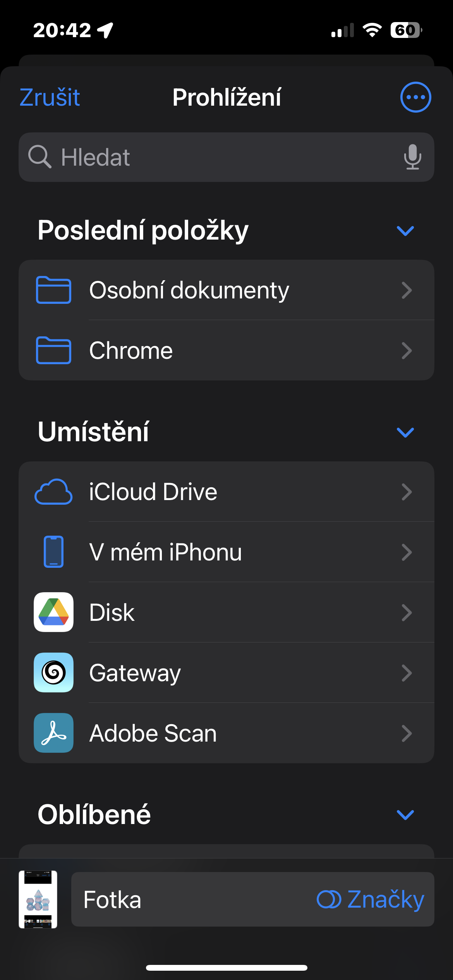Tap the Značky tags button
The height and width of the screenshot is (980, 453).
click(371, 899)
